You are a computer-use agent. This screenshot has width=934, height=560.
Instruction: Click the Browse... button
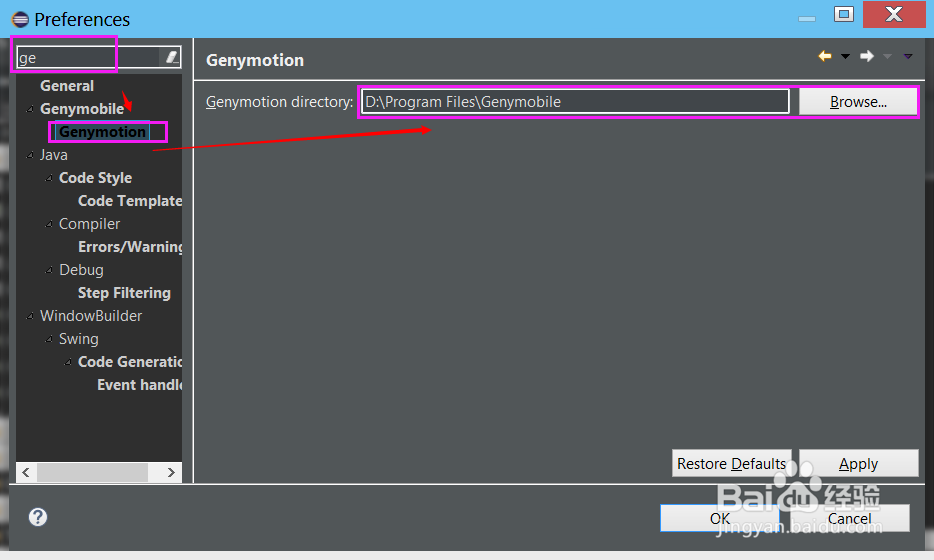pos(858,102)
